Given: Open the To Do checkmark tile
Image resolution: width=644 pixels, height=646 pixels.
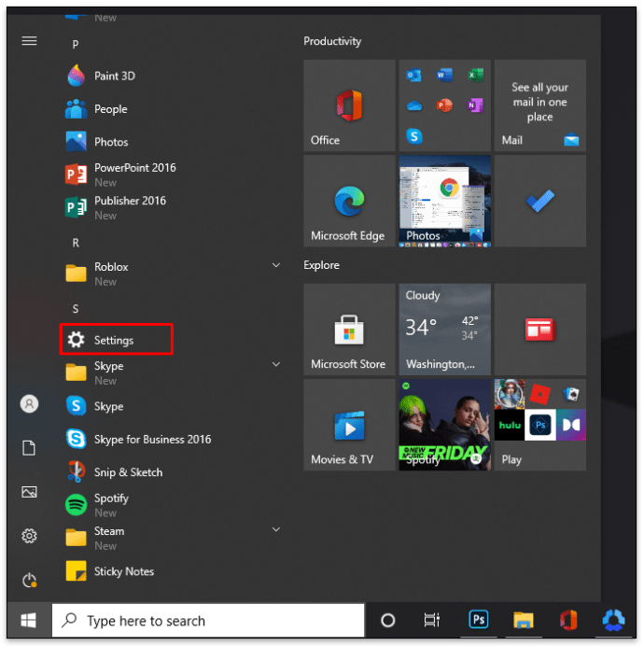Looking at the screenshot, I should pos(540,201).
